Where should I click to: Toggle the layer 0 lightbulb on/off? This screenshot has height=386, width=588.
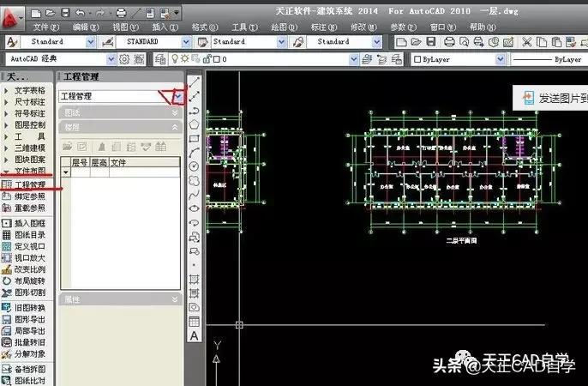tap(176, 59)
